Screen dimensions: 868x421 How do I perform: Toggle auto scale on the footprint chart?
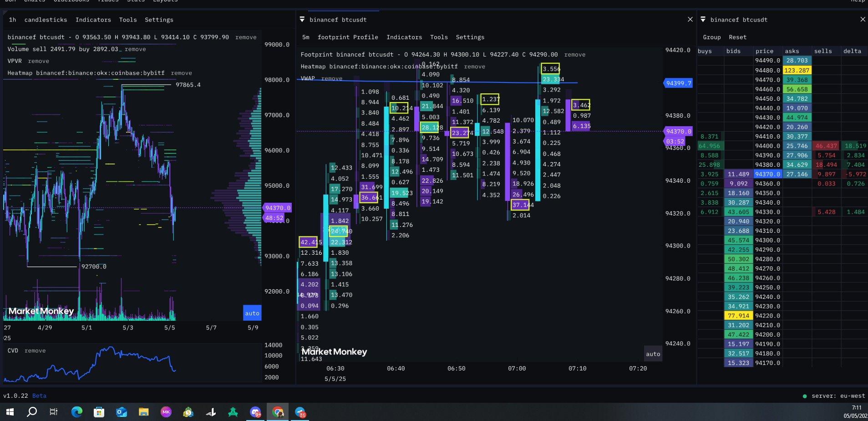[x=653, y=354]
